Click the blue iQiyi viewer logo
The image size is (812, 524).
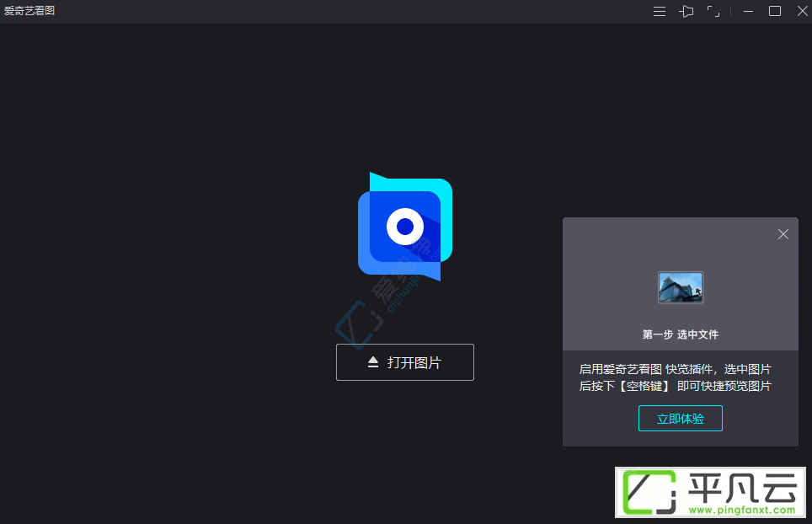tap(405, 227)
